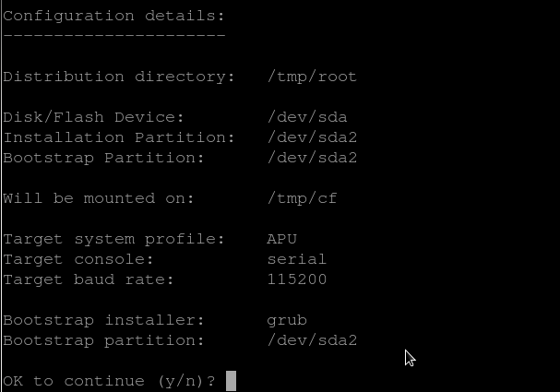
Task: Click the 'Bootstrap Partition:' label with capital P
Action: coord(103,158)
